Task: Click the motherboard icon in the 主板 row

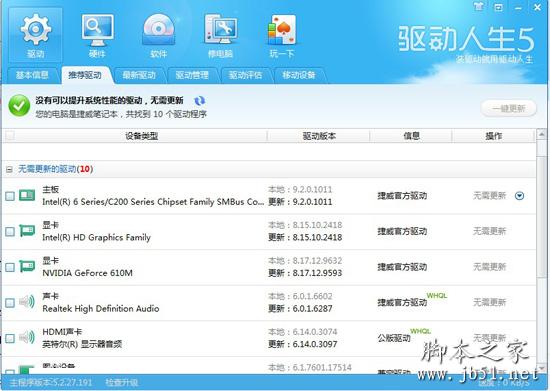Action: tap(27, 195)
